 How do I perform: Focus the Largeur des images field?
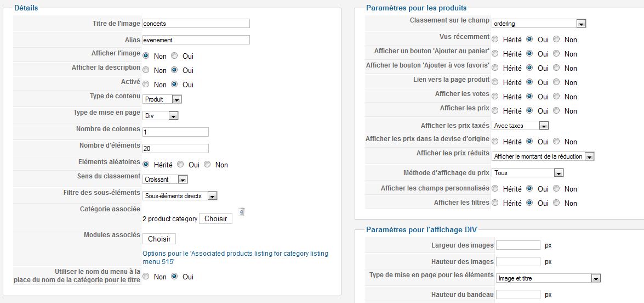coord(518,245)
